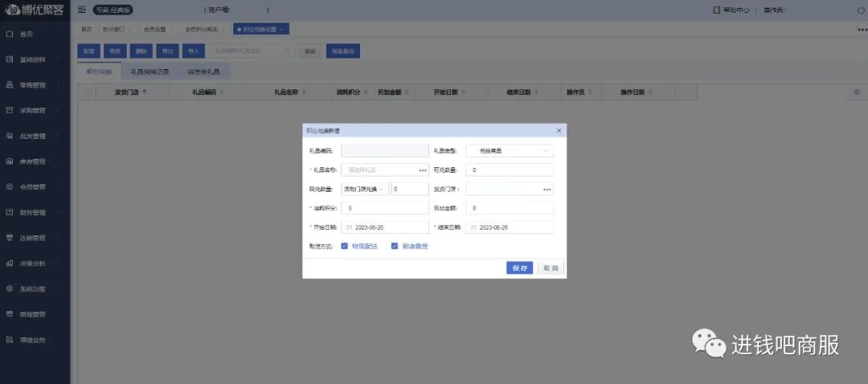
Task: Toggle the 到店自提 checkbox
Action: click(395, 246)
